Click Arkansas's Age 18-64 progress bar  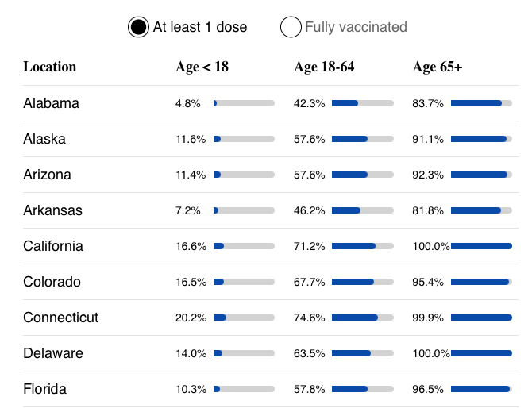pos(362,210)
